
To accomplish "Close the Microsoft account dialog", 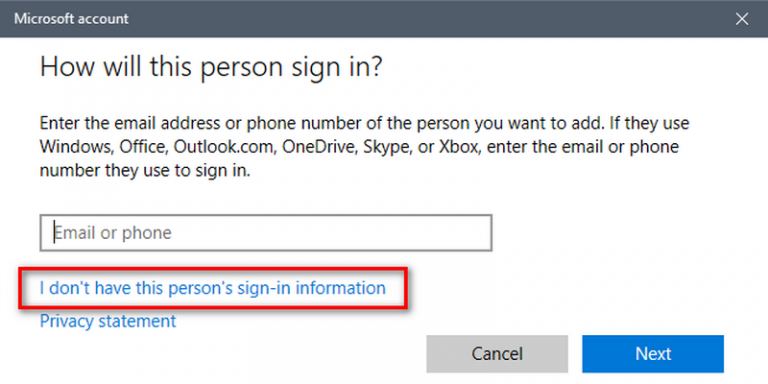I will pyautogui.click(x=742, y=19).
